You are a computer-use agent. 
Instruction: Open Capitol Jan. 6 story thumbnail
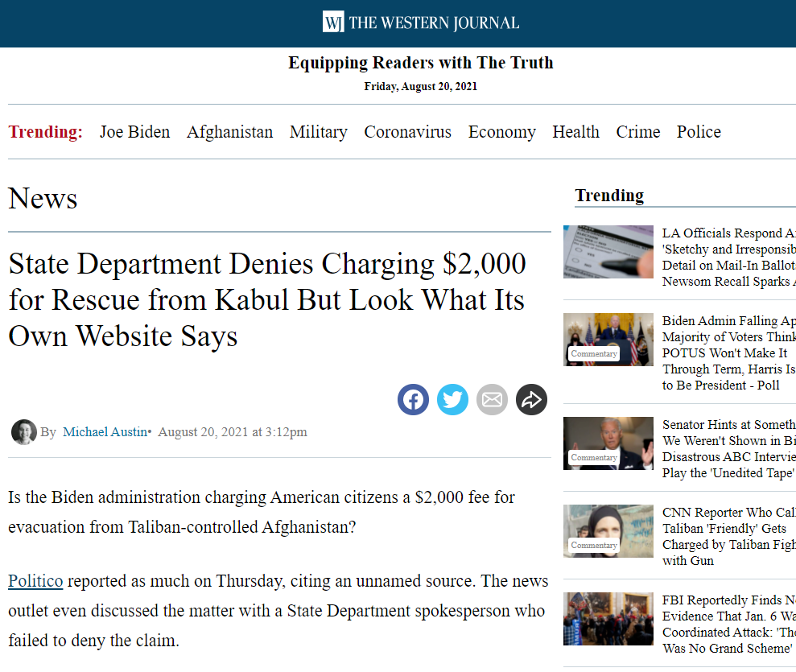tap(608, 619)
